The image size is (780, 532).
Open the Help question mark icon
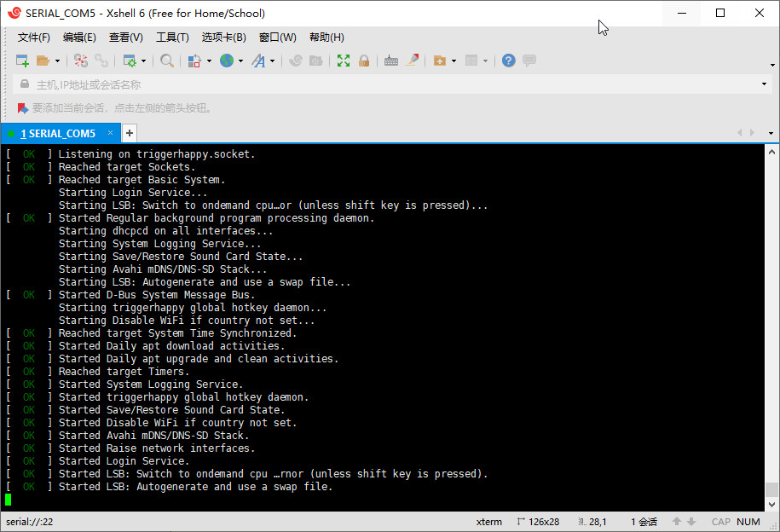[509, 61]
